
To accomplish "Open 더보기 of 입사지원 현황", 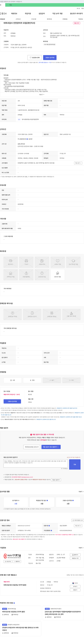I will point(81,492).
